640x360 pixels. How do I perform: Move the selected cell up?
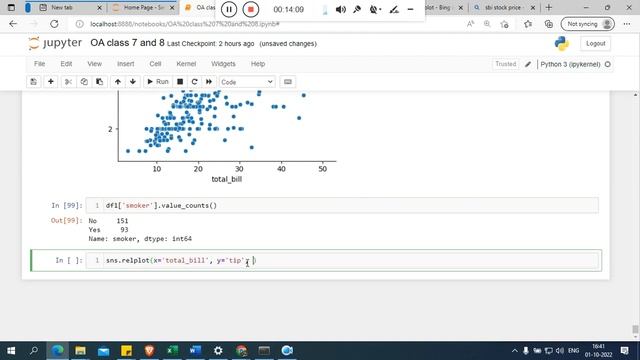[x=118, y=82]
